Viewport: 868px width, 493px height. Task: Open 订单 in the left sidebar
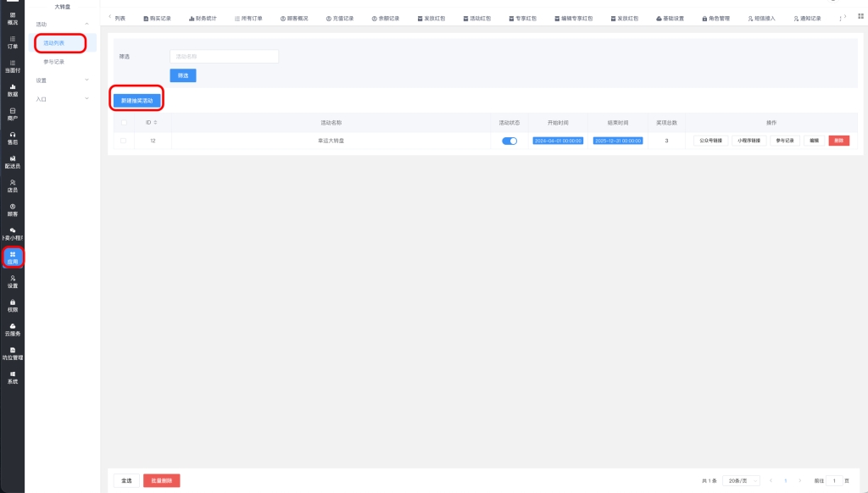[x=12, y=42]
